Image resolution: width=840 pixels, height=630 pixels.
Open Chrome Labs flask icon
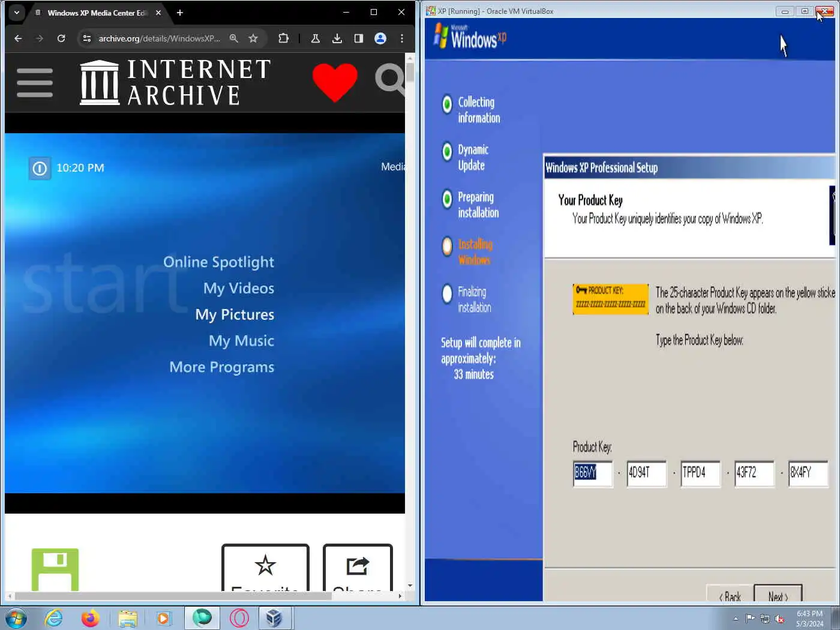pyautogui.click(x=315, y=38)
